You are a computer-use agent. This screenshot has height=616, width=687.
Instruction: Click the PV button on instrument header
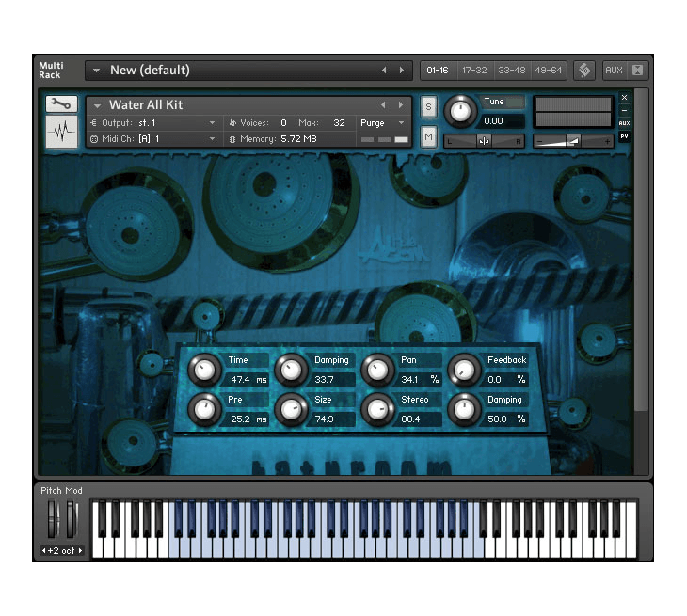coord(624,137)
